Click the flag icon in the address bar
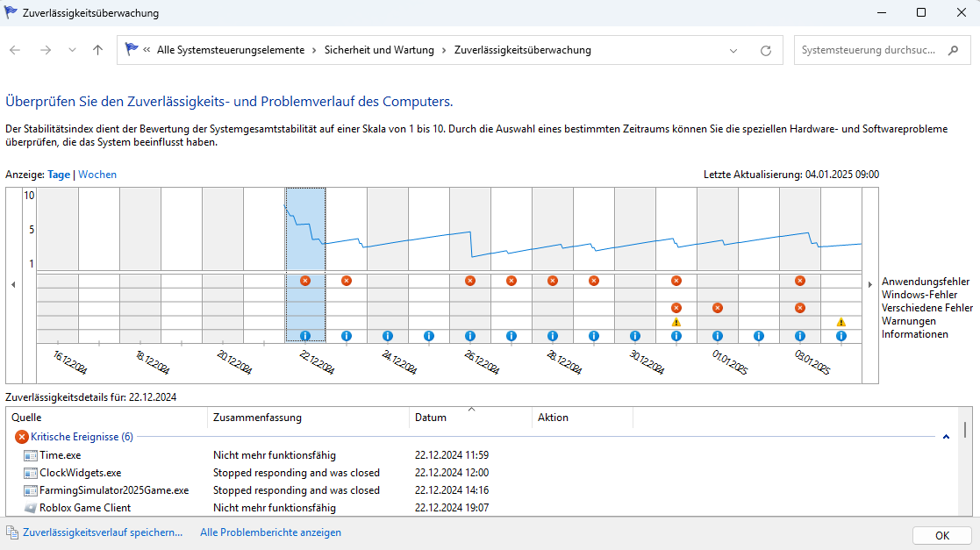The height and width of the screenshot is (550, 980). 132,49
